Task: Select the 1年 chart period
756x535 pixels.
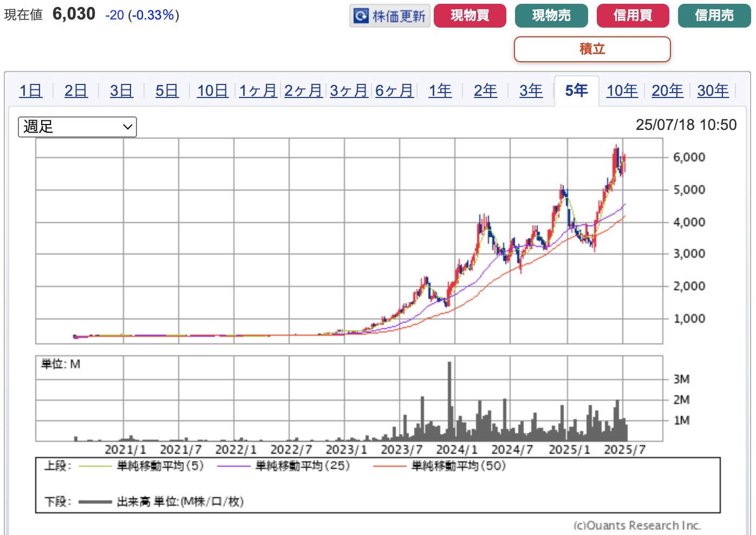Action: pos(440,90)
